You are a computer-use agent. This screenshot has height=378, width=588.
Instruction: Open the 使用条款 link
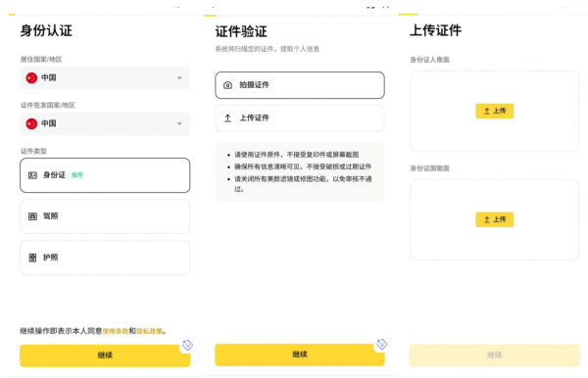coord(116,331)
